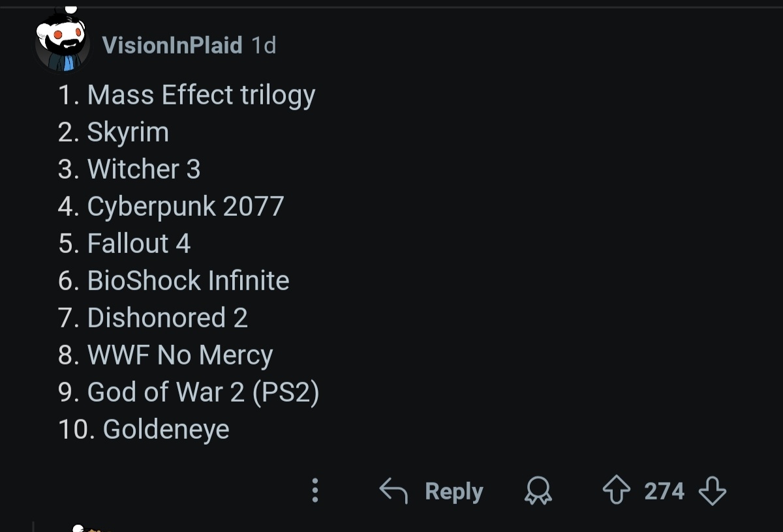The width and height of the screenshot is (783, 532).
Task: Click the reply arrow icon
Action: (393, 491)
